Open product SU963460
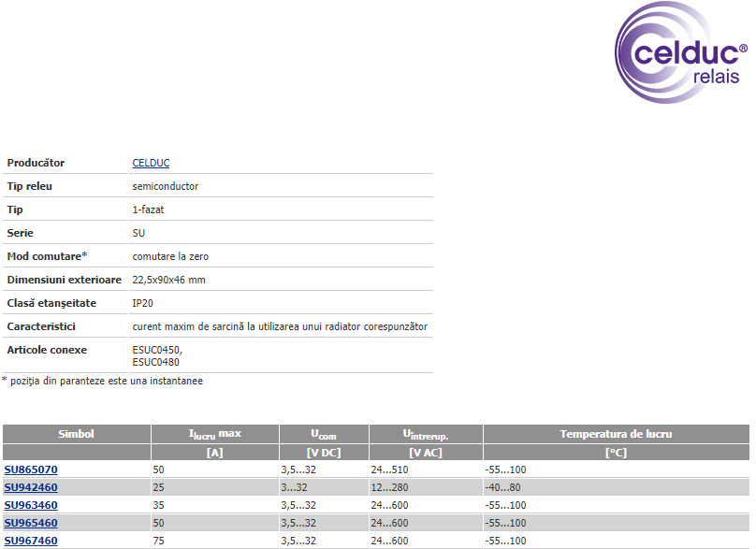 (x=31, y=505)
